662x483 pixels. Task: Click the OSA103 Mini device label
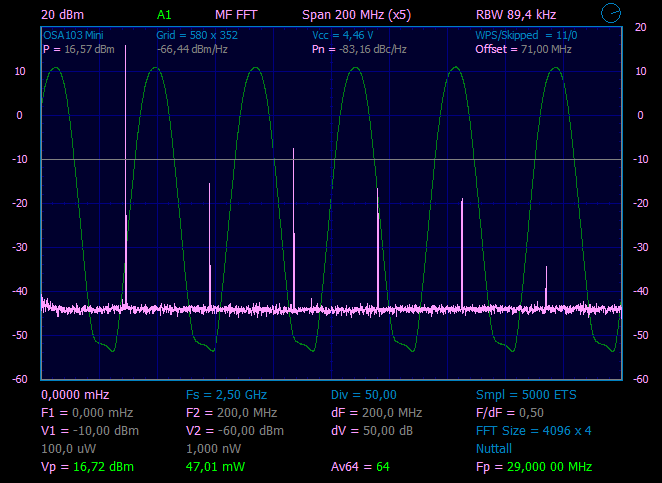(x=74, y=35)
